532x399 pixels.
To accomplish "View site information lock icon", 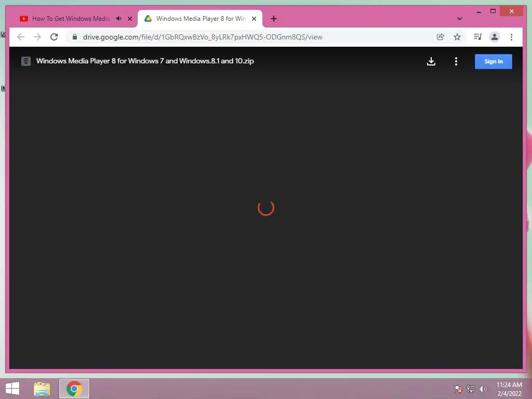I will tap(75, 37).
